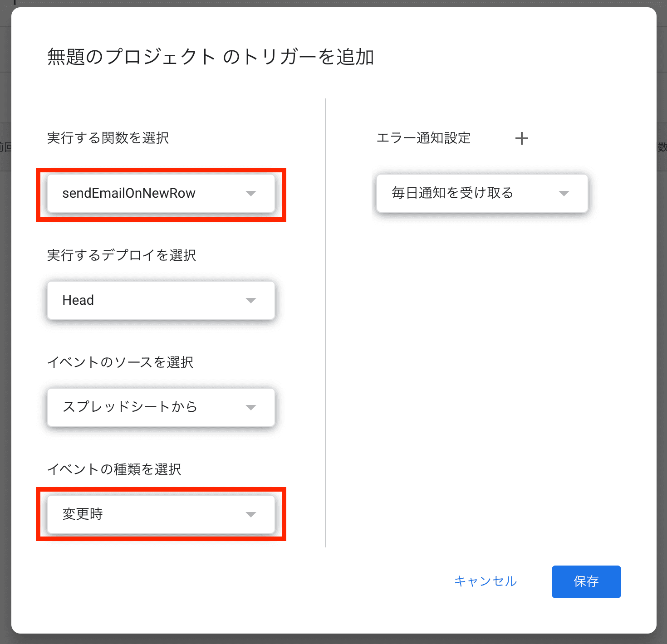
Task: Save the trigger with 保存 button
Action: [586, 581]
